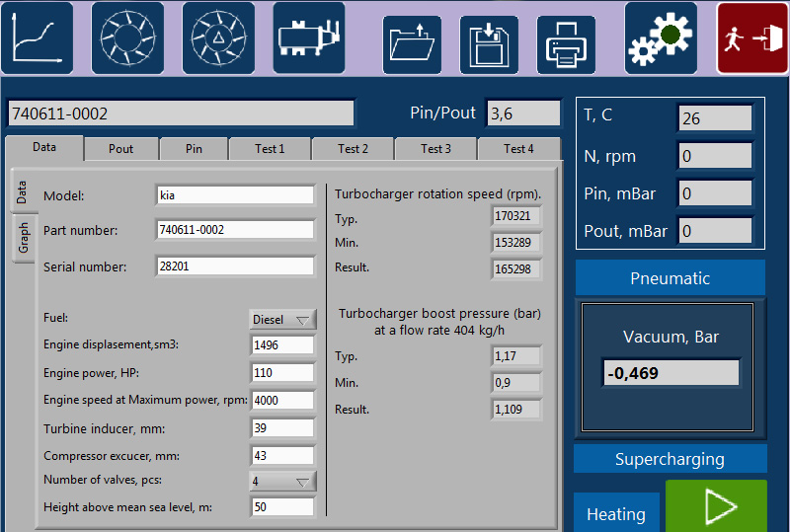This screenshot has height=532, width=790.
Task: Open settings with the gears icon
Action: coord(661,38)
